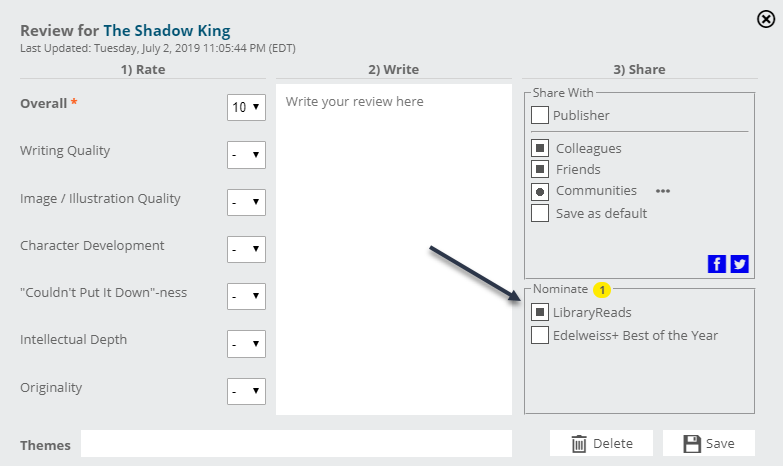Screen dimensions: 783x466
Task: Expand the Character Development rating dropdown
Action: tap(246, 249)
